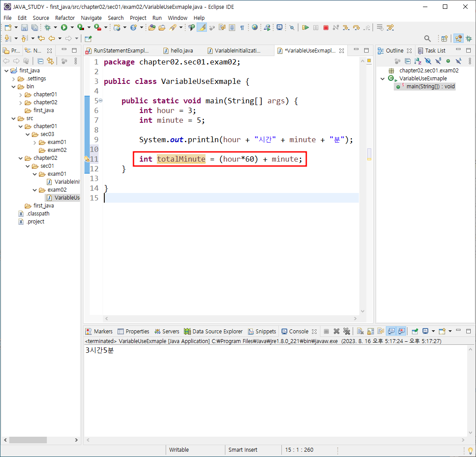Click the Resume debug icon

[305, 27]
